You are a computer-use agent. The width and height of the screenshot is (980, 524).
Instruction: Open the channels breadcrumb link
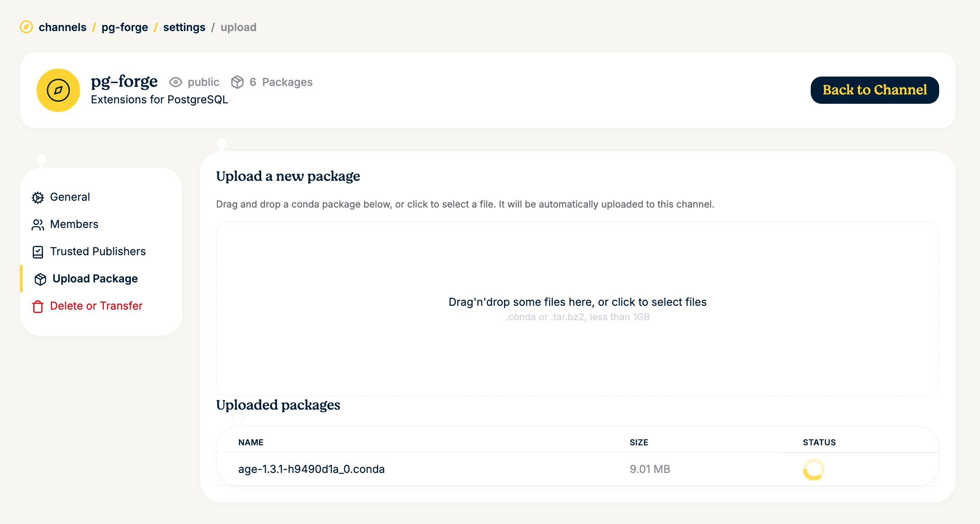tap(62, 27)
